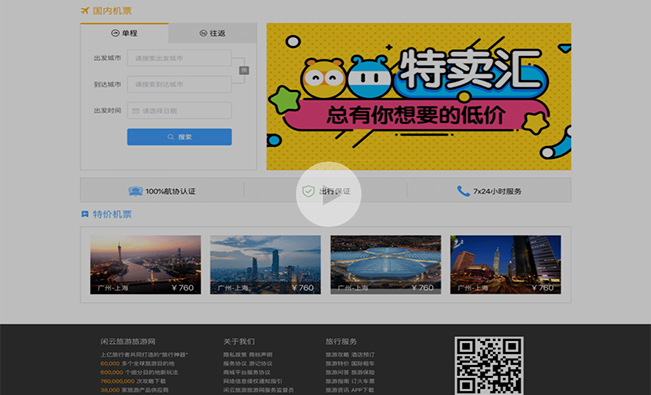Open 商标声明 trademark statement link
This screenshot has width=651, height=395.
261,355
